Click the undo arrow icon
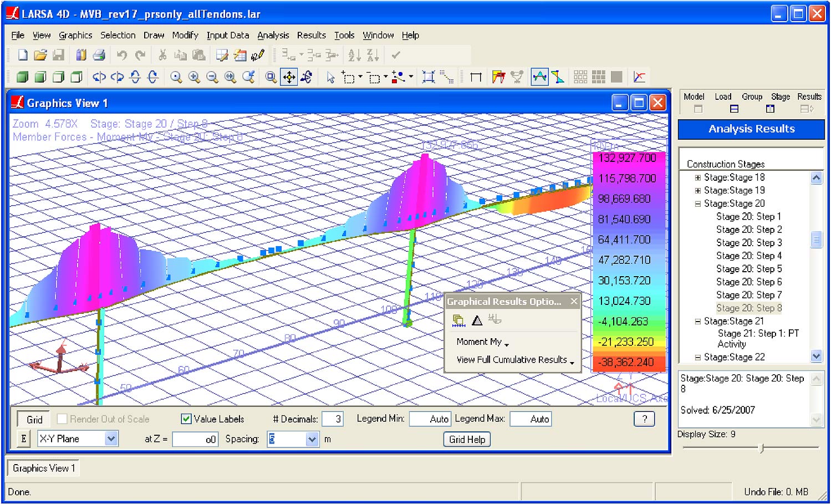The image size is (831, 504). point(122,55)
